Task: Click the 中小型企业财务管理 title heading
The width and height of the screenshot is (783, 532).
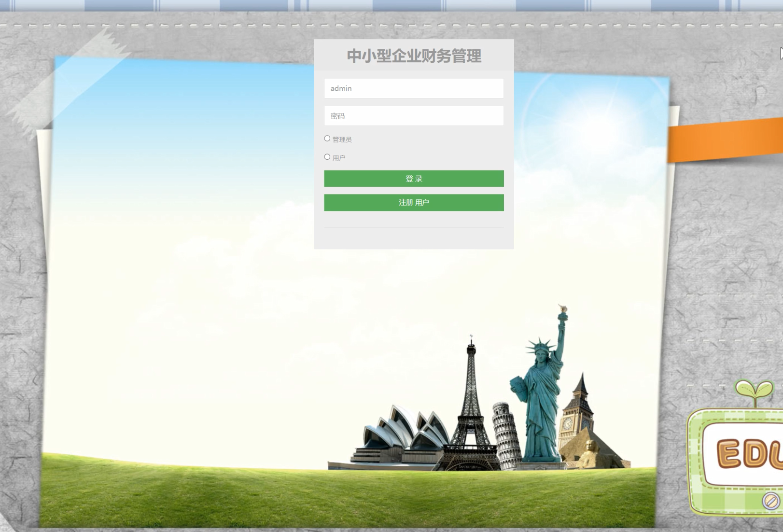Action: [x=414, y=56]
